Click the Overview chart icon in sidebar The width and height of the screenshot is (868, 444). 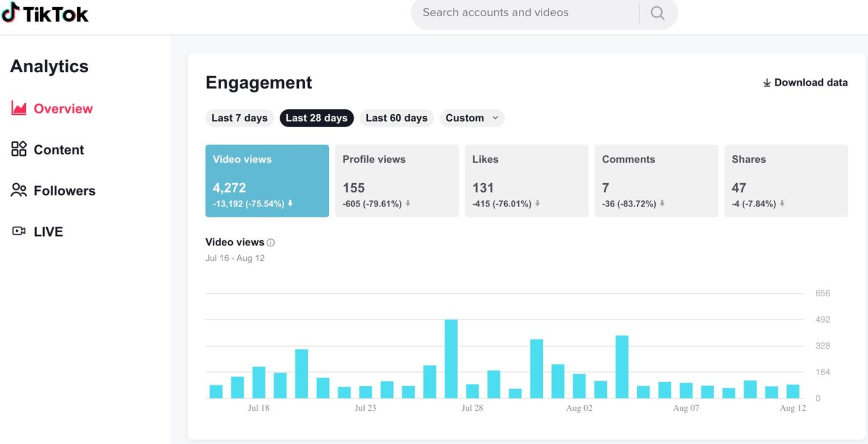pyautogui.click(x=19, y=108)
